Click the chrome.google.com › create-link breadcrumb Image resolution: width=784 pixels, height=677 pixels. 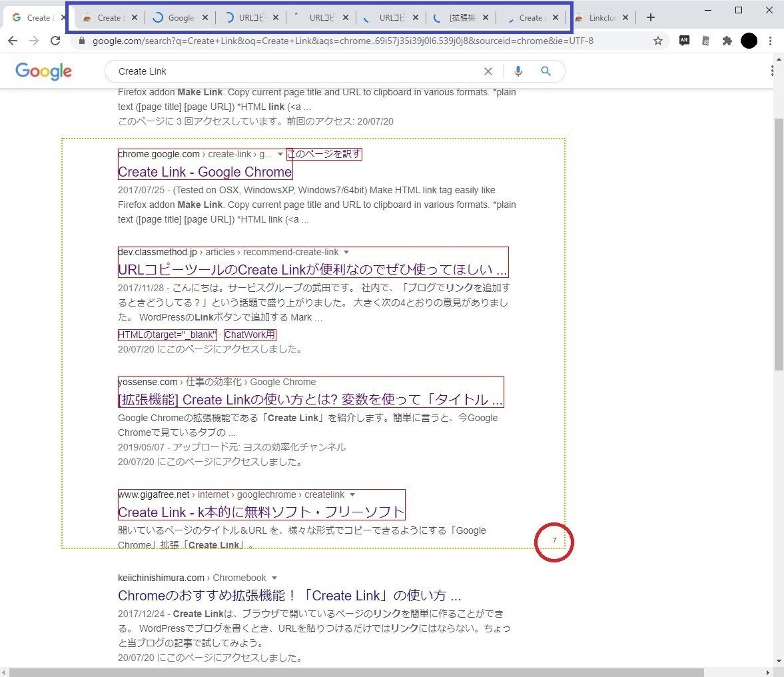pyautogui.click(x=195, y=154)
